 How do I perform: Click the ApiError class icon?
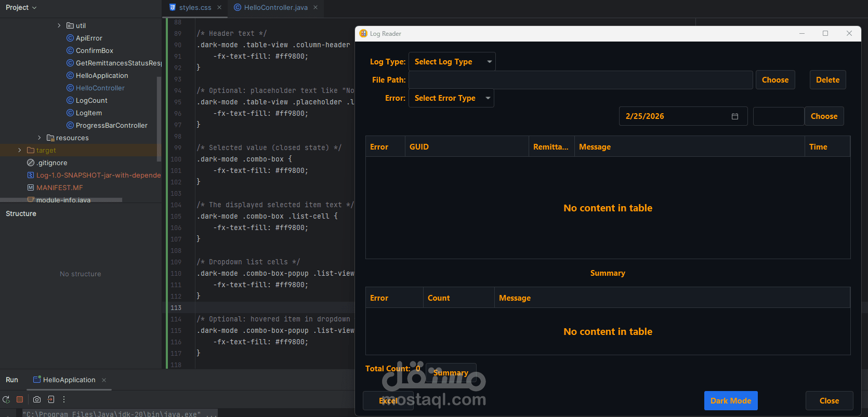coord(70,38)
